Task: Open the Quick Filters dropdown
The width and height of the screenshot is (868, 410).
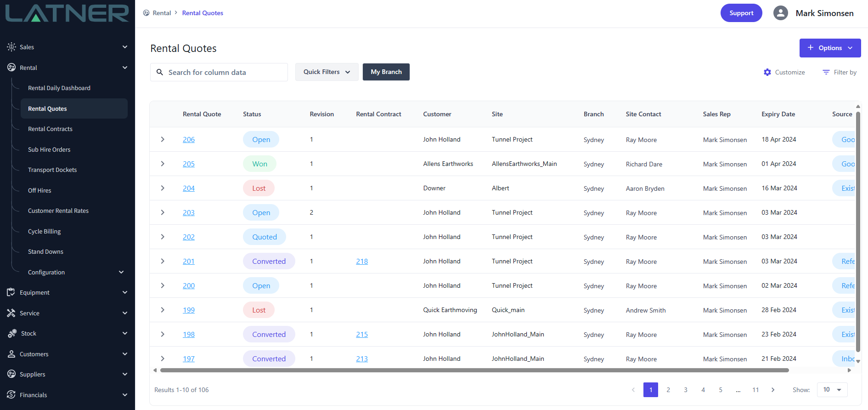Action: coord(327,72)
